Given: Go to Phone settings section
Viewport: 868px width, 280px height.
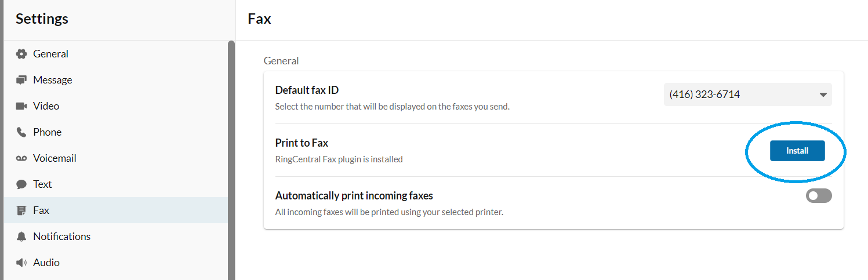Looking at the screenshot, I should tap(47, 132).
